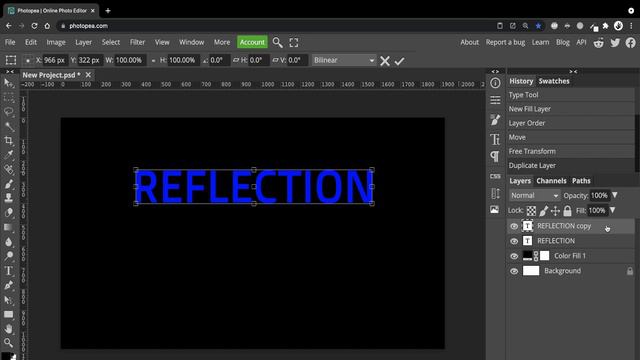Toggle lock position icon
The height and width of the screenshot is (360, 640).
tap(555, 211)
